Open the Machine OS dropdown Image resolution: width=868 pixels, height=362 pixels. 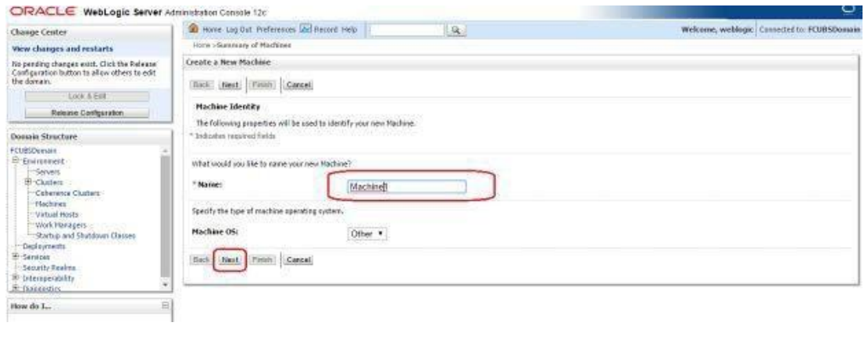(x=367, y=234)
